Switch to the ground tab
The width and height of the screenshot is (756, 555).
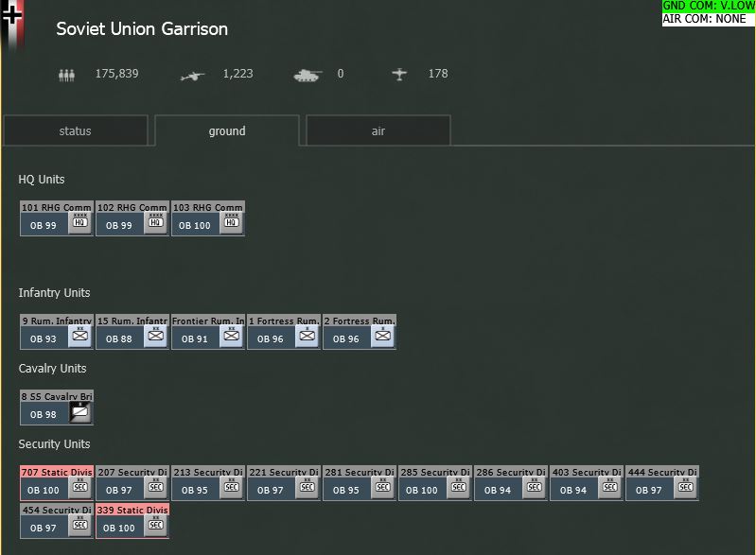pyautogui.click(x=227, y=130)
